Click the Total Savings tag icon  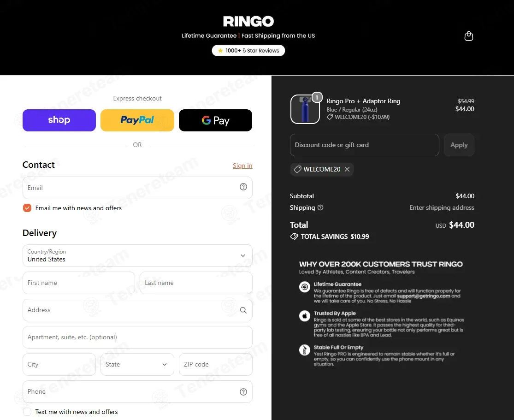294,237
